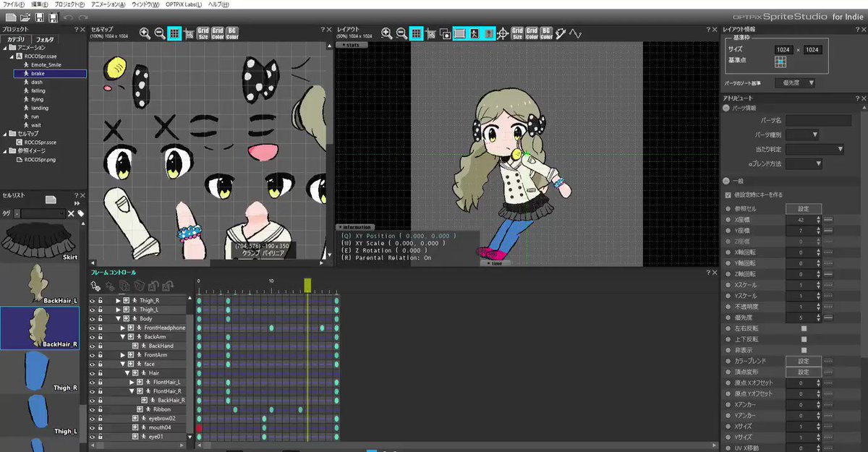868x452 pixels.
Task: Open the アニメーション menu
Action: 107,4
